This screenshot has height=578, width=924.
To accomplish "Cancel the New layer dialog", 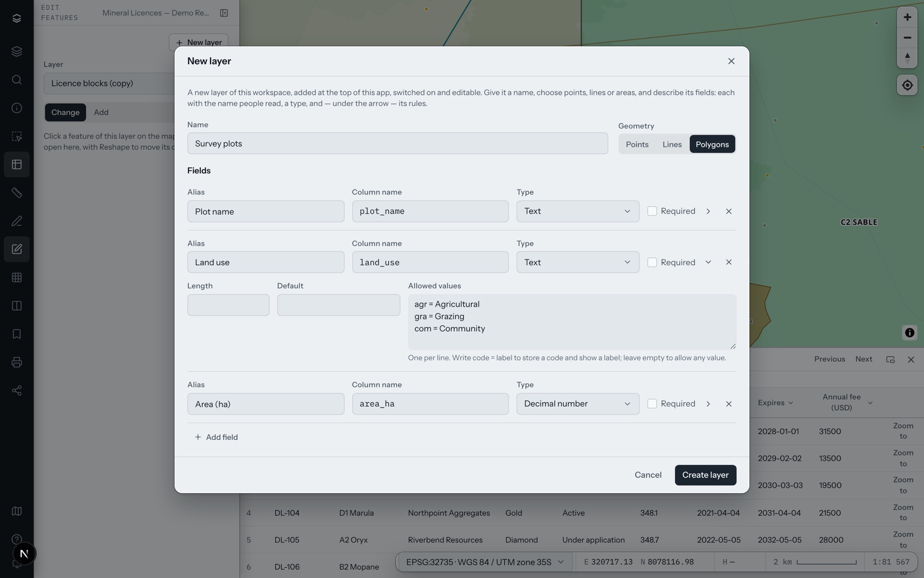I will [648, 475].
